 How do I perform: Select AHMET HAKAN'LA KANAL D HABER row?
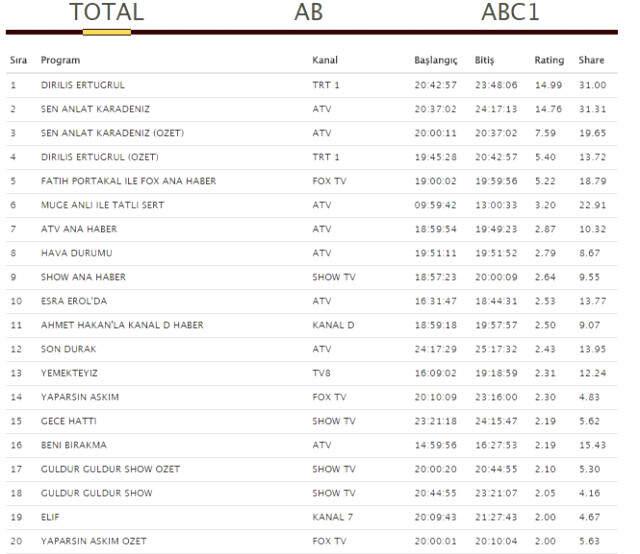pos(312,325)
